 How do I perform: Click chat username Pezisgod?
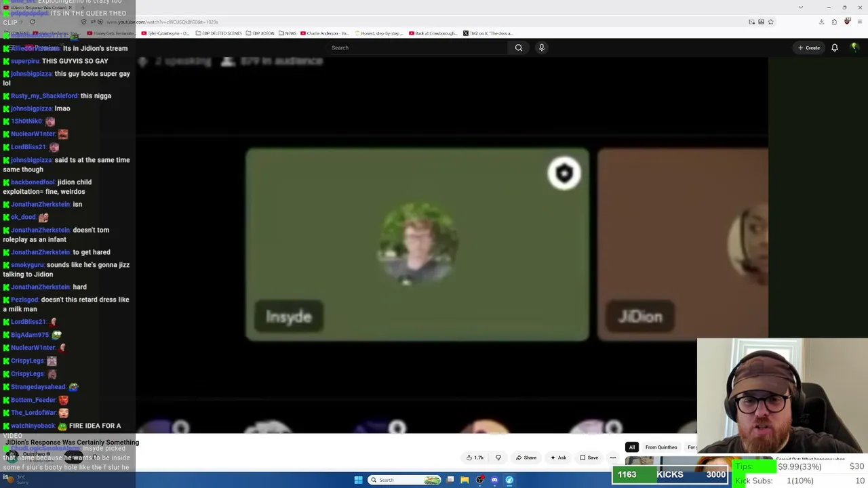pos(25,300)
